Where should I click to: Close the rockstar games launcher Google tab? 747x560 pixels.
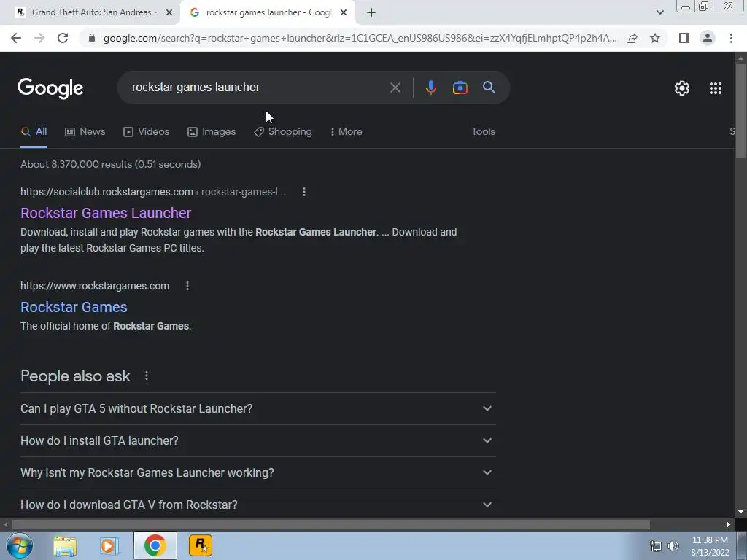(x=343, y=12)
